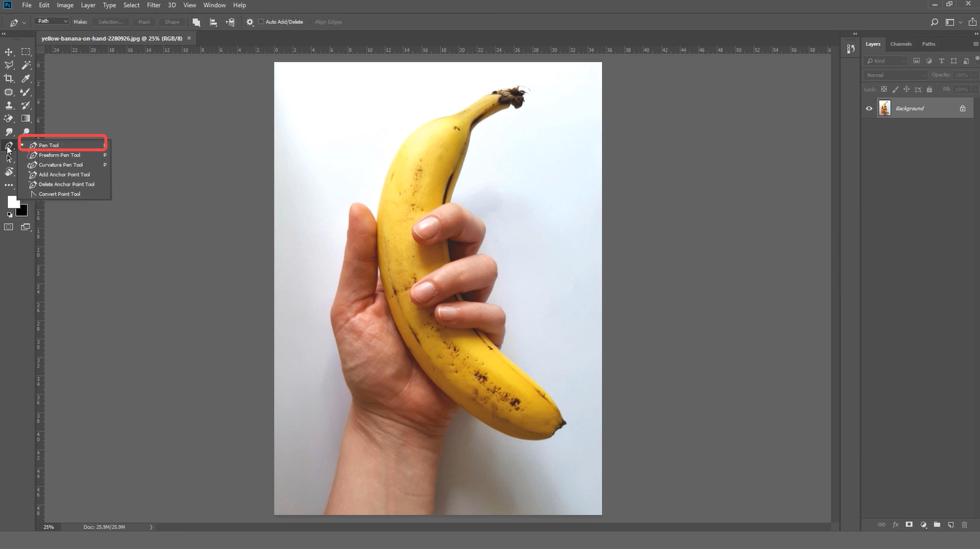
Task: Choose the Crop tool
Action: click(9, 78)
